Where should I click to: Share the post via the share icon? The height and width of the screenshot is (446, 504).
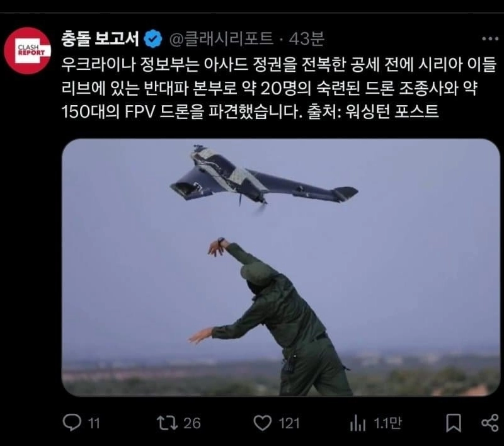point(490,423)
